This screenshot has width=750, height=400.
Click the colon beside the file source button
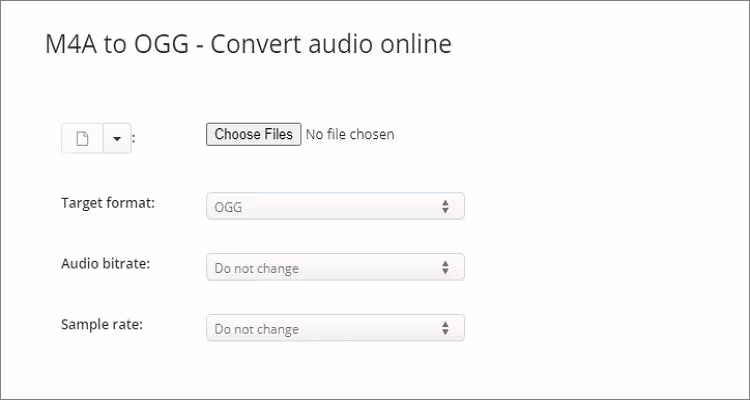(x=133, y=139)
